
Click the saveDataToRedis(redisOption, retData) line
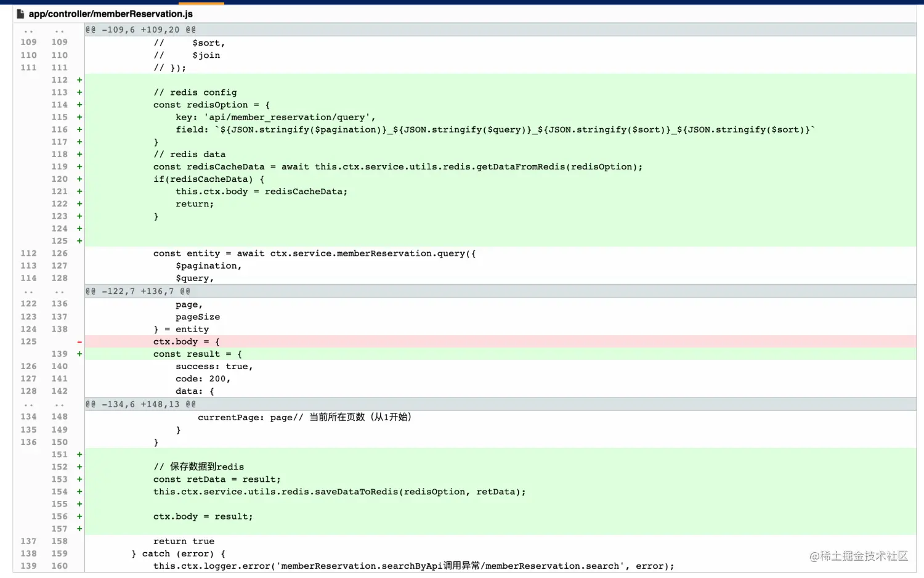pyautogui.click(x=340, y=492)
